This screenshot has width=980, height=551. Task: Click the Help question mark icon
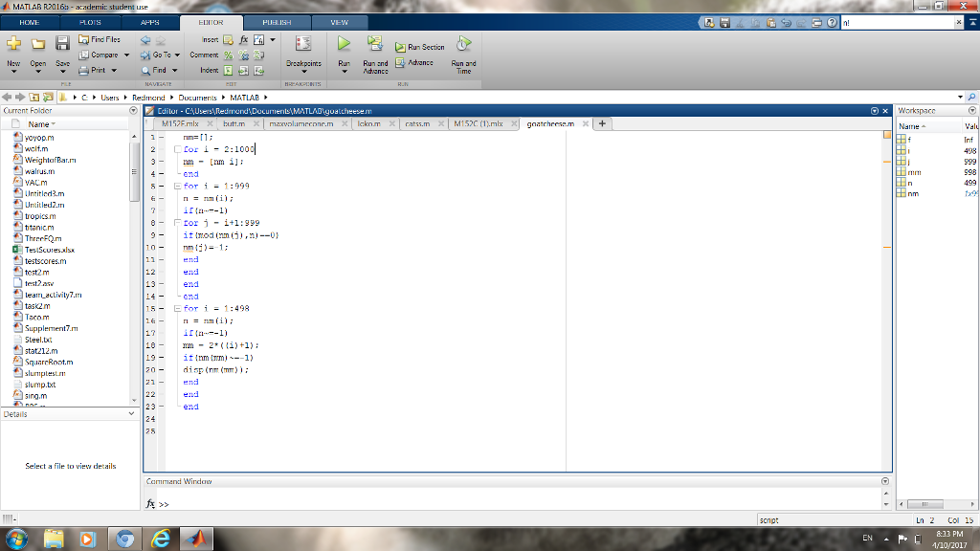pos(832,23)
